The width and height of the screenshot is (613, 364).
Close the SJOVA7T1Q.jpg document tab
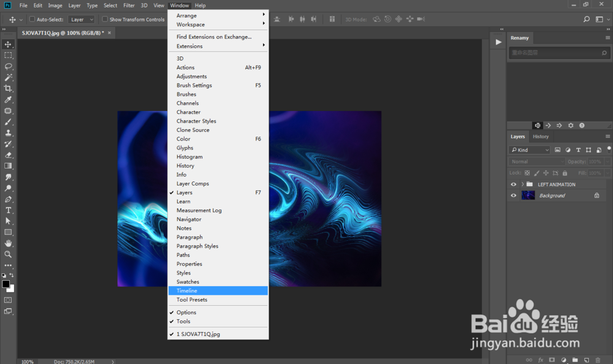pyautogui.click(x=110, y=33)
